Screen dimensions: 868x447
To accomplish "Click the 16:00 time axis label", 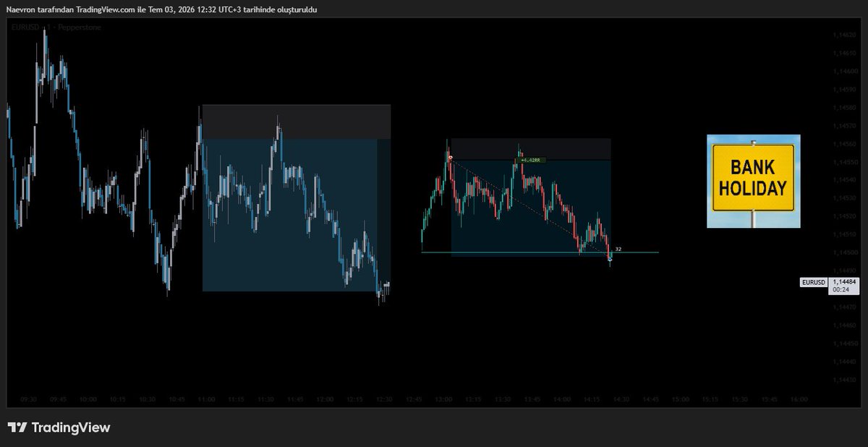I will click(x=799, y=399).
